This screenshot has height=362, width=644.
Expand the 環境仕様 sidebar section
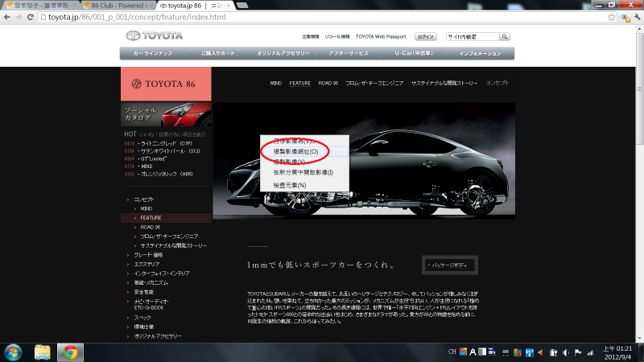(144, 327)
